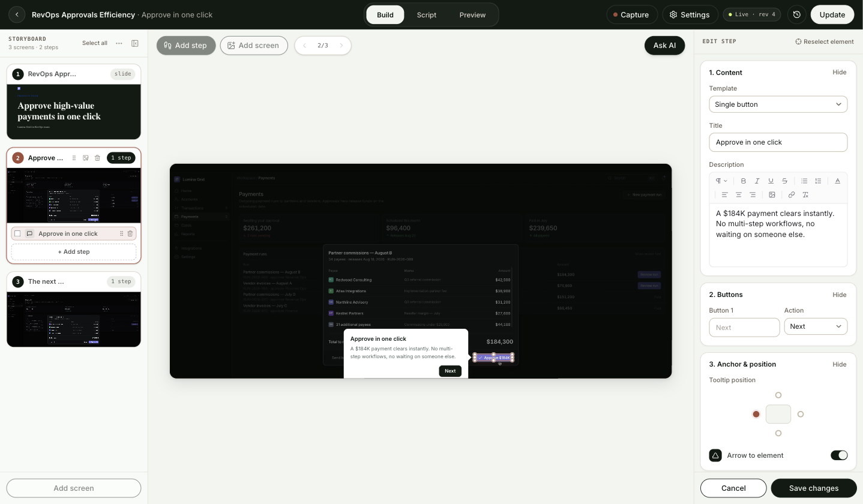Apply italic formatting in description toolbar
863x504 pixels.
pyautogui.click(x=757, y=181)
